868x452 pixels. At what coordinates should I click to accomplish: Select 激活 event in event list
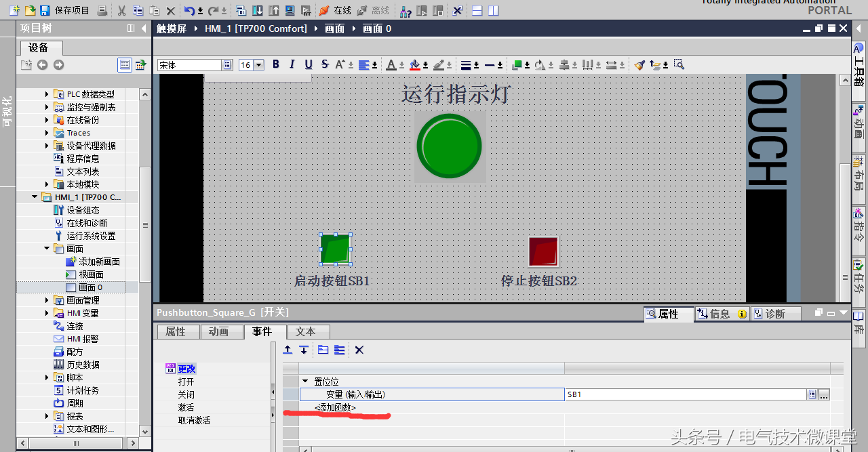[186, 407]
